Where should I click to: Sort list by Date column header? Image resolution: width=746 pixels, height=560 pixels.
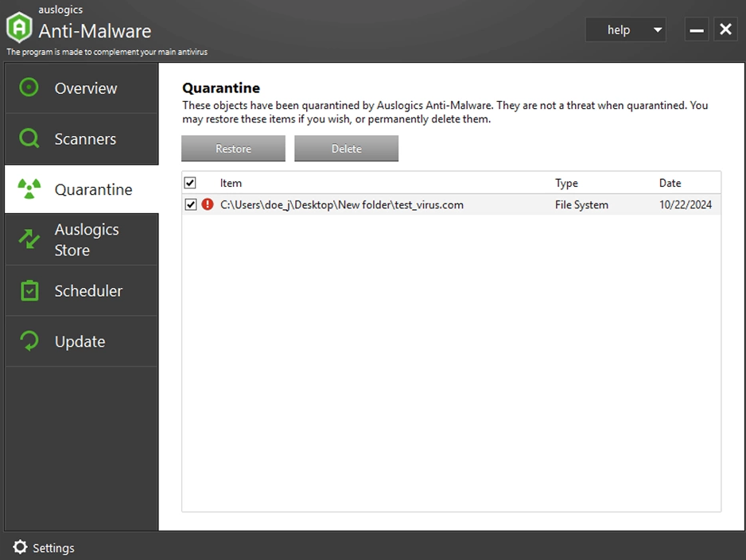coord(670,183)
